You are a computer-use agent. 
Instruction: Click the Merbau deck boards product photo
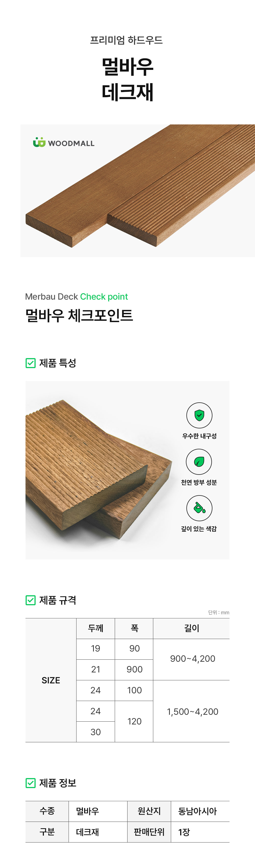pos(137,191)
